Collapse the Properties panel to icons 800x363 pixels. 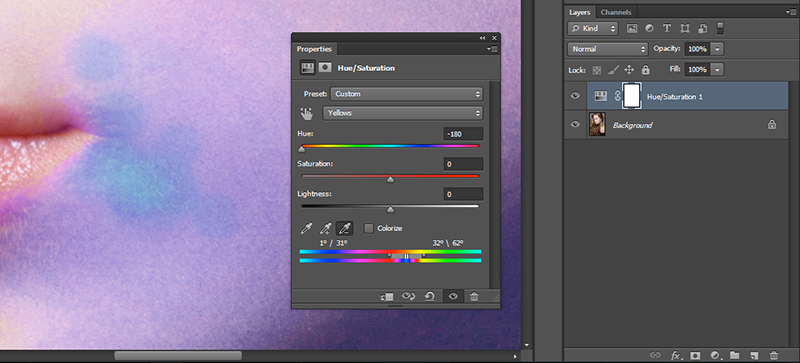(482, 38)
